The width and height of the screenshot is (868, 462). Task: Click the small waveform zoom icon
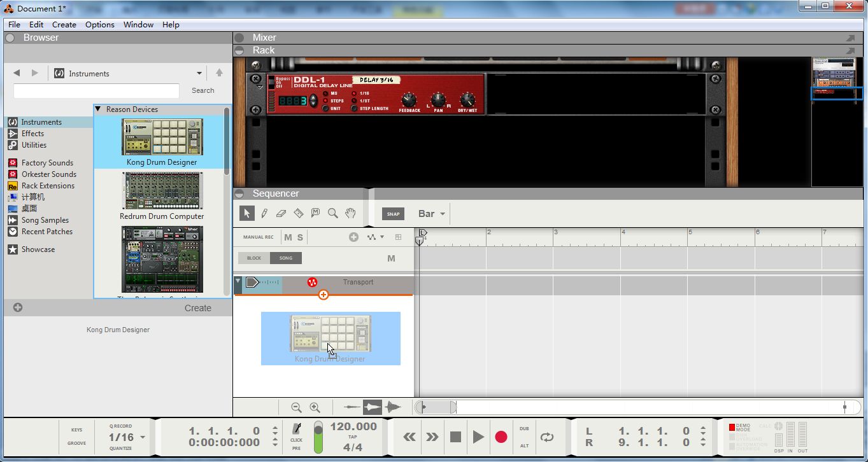(352, 407)
